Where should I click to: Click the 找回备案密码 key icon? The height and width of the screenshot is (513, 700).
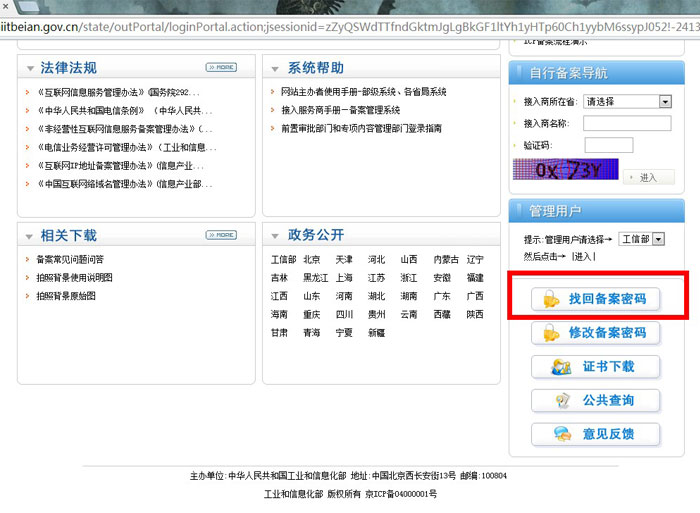551,299
